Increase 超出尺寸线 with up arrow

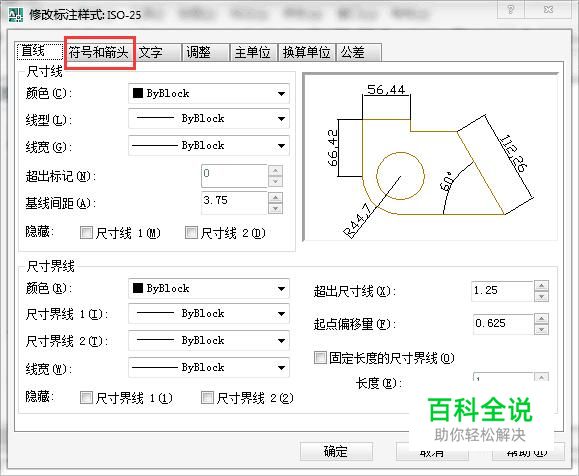[x=541, y=286]
